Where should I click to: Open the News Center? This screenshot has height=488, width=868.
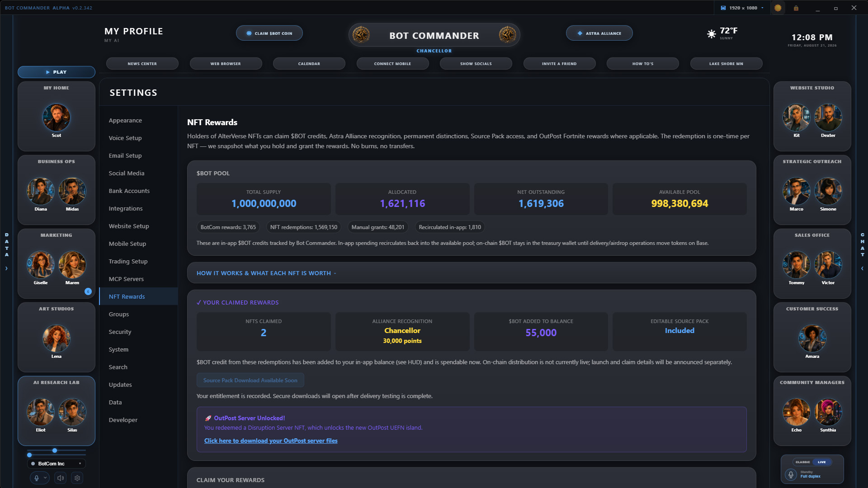[x=142, y=64]
